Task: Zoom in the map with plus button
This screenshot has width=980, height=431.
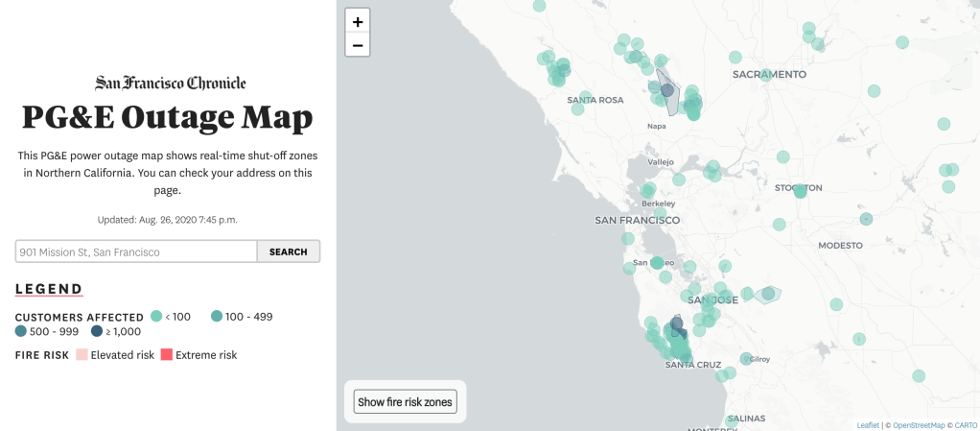Action: click(x=358, y=22)
